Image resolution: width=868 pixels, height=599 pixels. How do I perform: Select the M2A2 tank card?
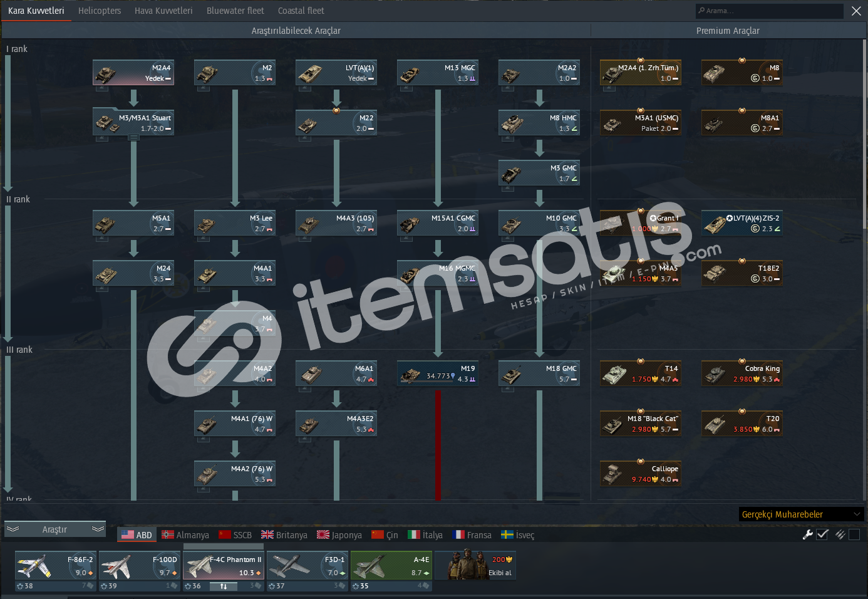539,73
